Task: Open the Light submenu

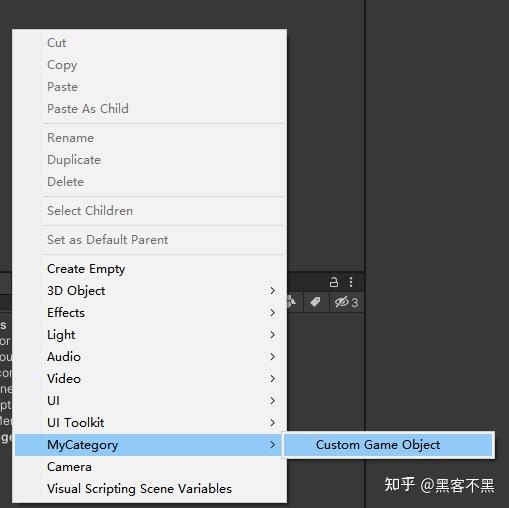Action: pyautogui.click(x=149, y=335)
